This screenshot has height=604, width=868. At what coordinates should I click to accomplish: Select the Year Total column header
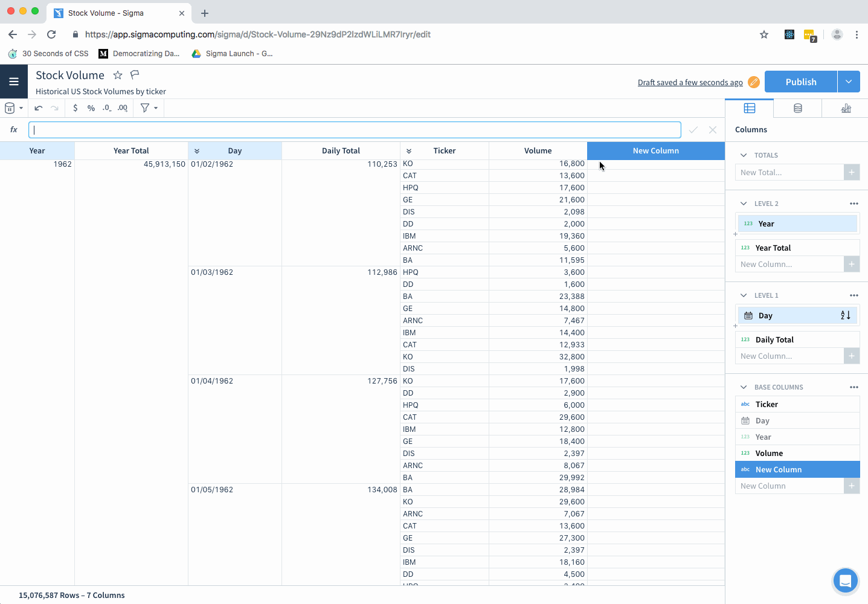131,151
